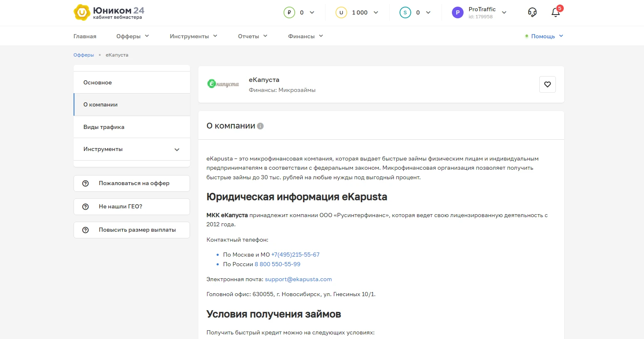This screenshot has width=644, height=339.
Task: Open support via headset icon
Action: tap(532, 12)
